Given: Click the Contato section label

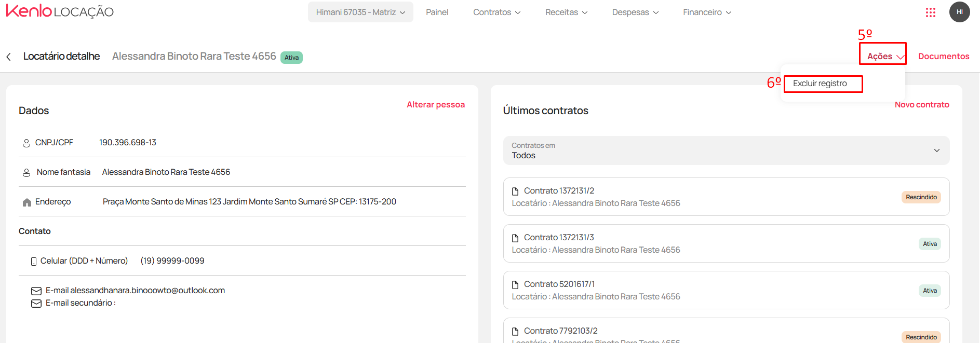Looking at the screenshot, I should coord(35,231).
